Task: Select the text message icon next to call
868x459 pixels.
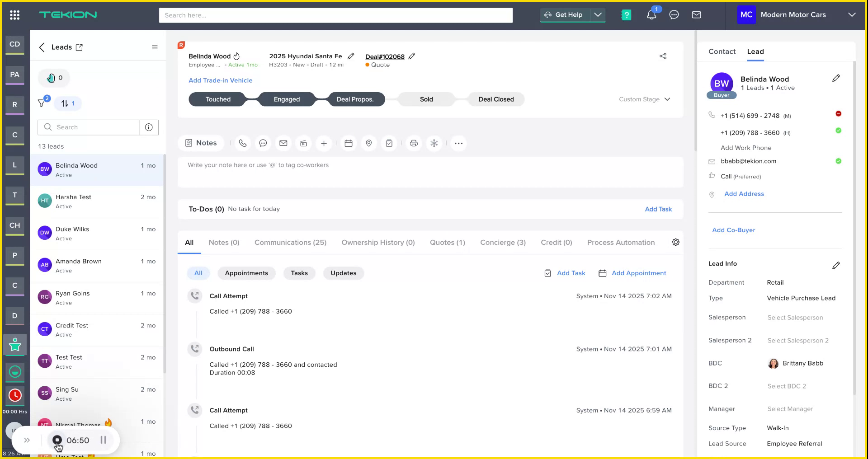Action: tap(263, 143)
